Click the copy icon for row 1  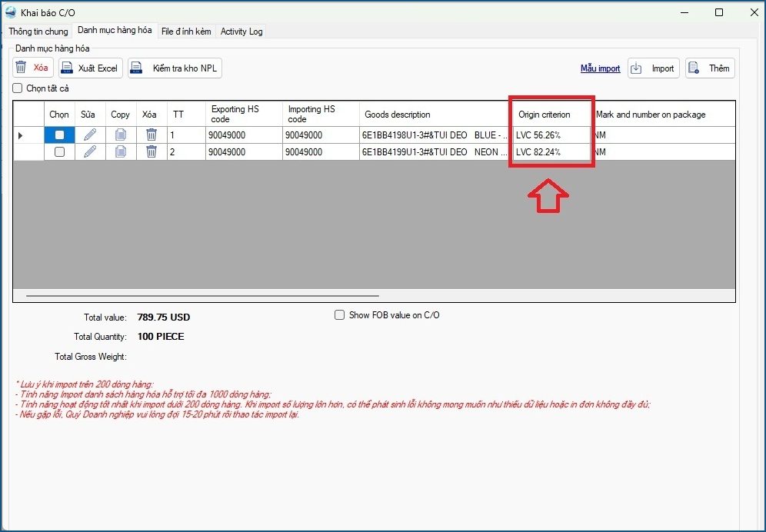[121, 135]
